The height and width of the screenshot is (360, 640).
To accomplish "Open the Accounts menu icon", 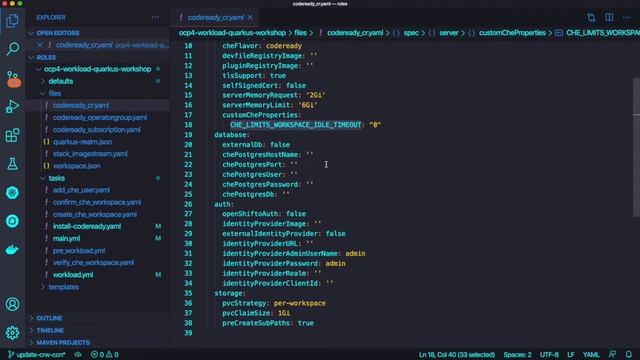I will tap(12, 304).
